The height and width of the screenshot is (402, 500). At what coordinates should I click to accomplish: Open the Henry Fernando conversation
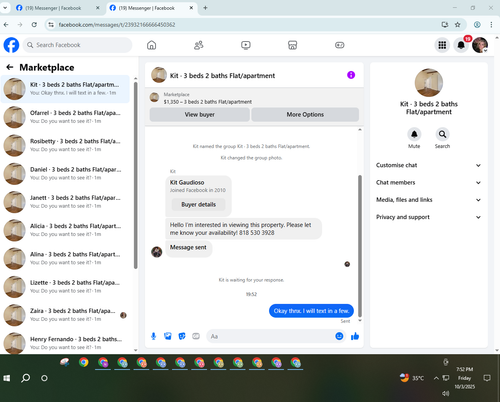tap(65, 343)
